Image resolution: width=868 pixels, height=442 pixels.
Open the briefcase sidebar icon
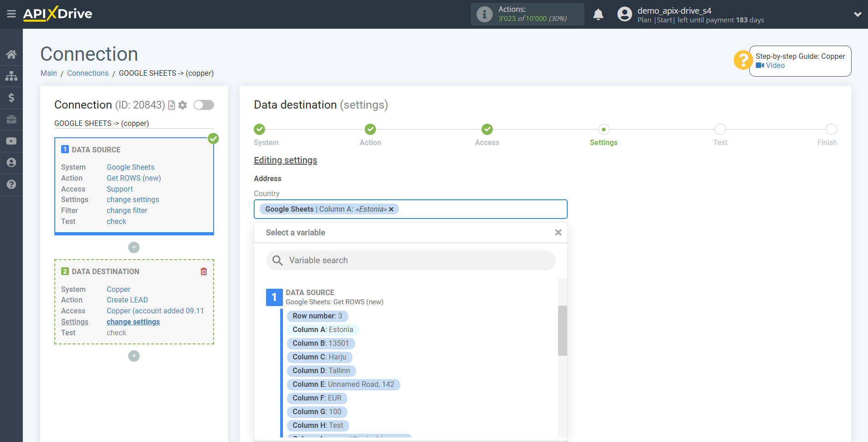tap(11, 119)
